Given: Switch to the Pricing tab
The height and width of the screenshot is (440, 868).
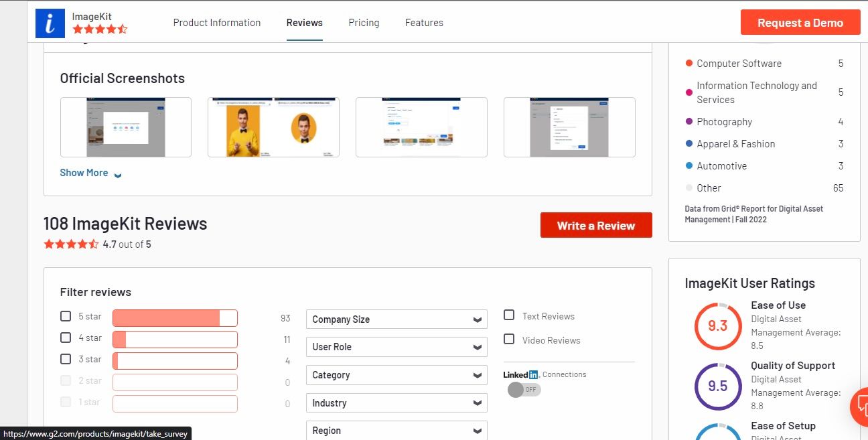Looking at the screenshot, I should (364, 23).
